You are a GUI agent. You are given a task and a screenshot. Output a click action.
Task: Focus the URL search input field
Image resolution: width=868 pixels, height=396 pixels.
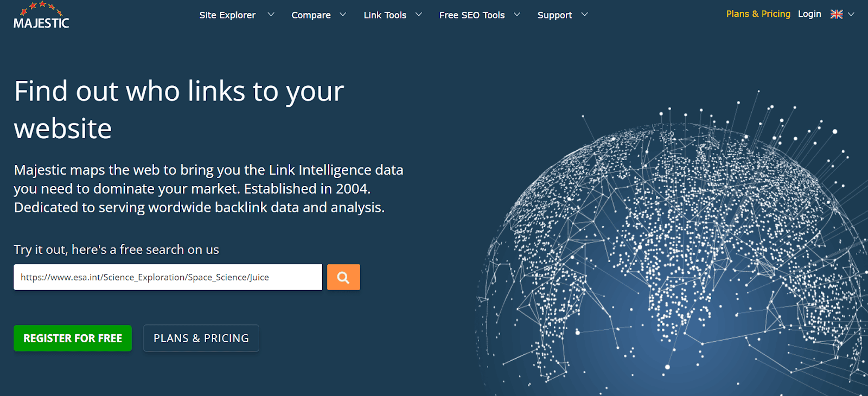[168, 277]
